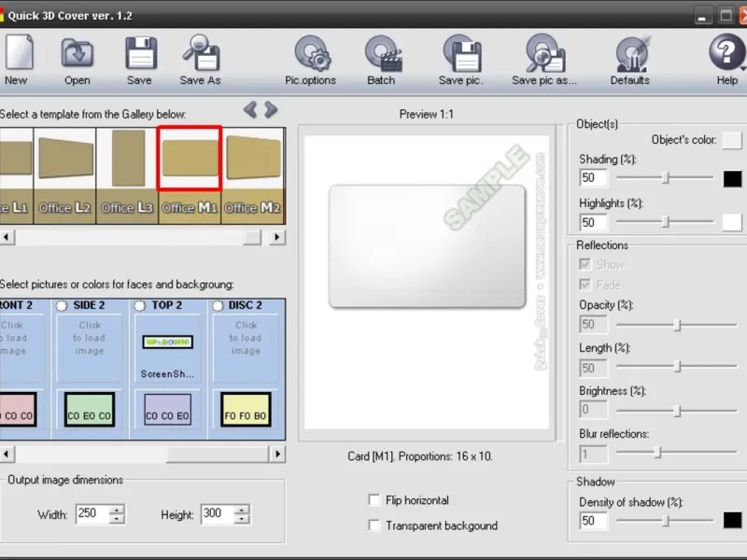
Task: Decrease Height with the down stepper arrow
Action: click(x=242, y=519)
